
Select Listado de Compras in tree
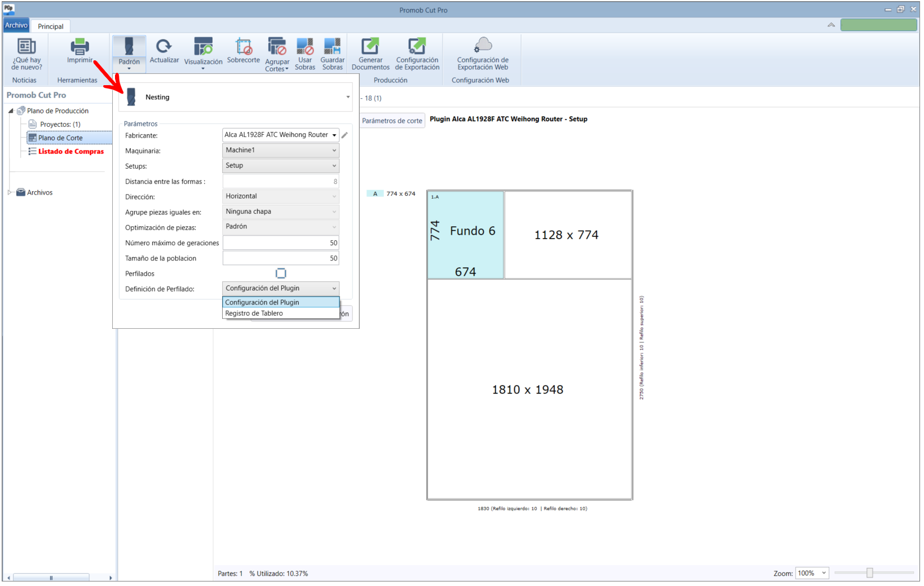70,152
